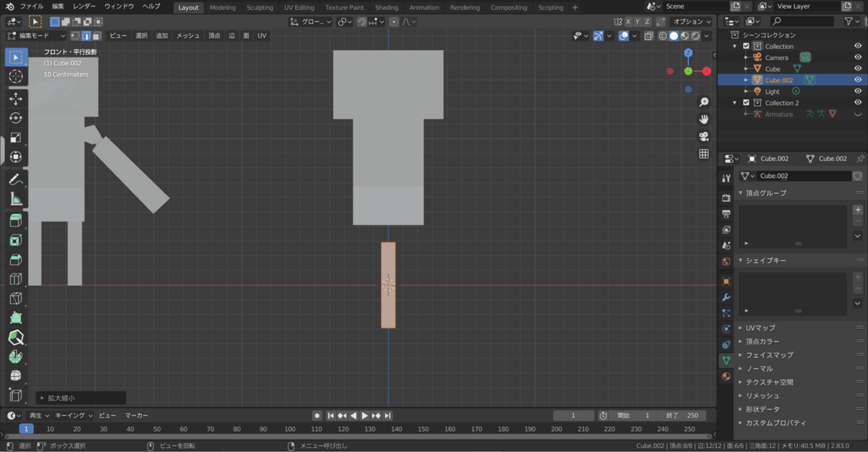Hide Camera in outliner via eye icon
Screen dimensions: 868x452
(x=858, y=57)
